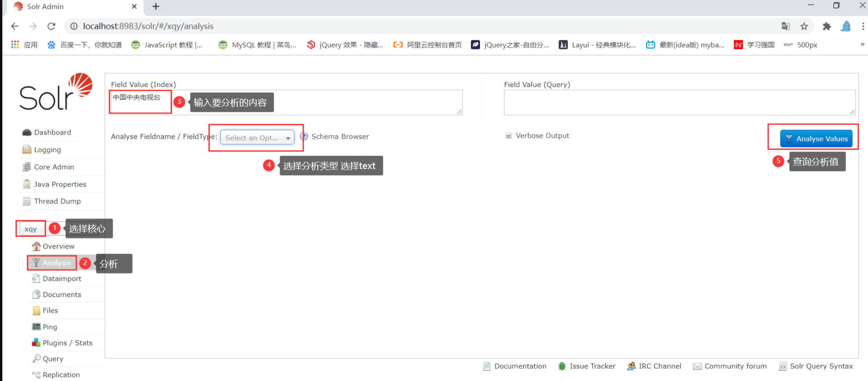Close the Solr Admin tab
The image size is (868, 381).
point(134,6)
